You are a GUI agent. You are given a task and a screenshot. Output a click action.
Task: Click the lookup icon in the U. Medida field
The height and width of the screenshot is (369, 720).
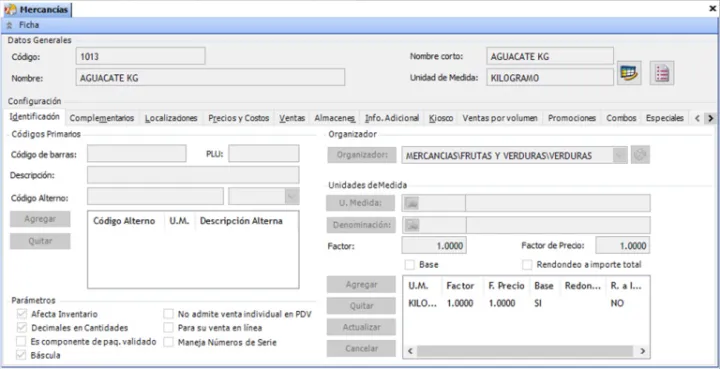[412, 203]
